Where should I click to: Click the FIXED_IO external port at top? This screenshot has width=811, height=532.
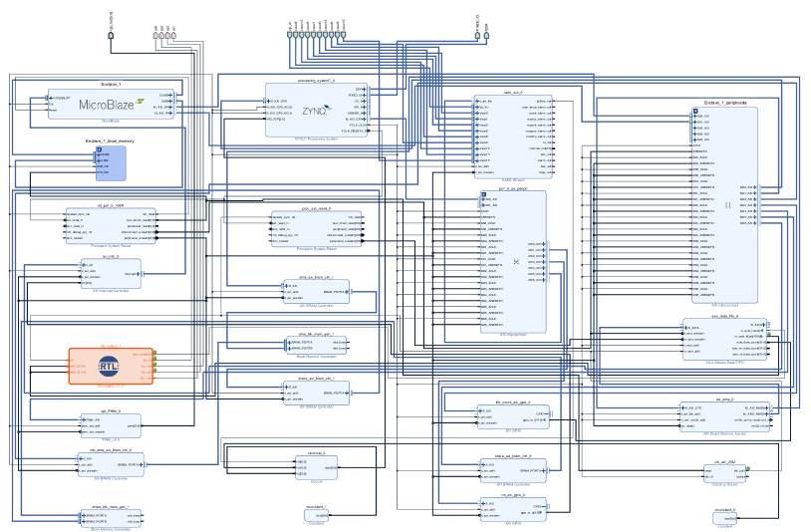point(478,35)
